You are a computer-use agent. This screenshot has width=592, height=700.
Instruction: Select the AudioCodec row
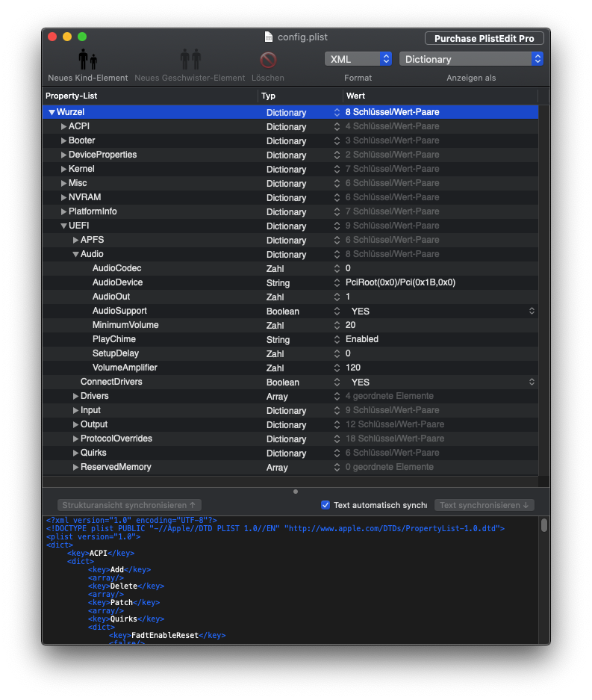(290, 268)
